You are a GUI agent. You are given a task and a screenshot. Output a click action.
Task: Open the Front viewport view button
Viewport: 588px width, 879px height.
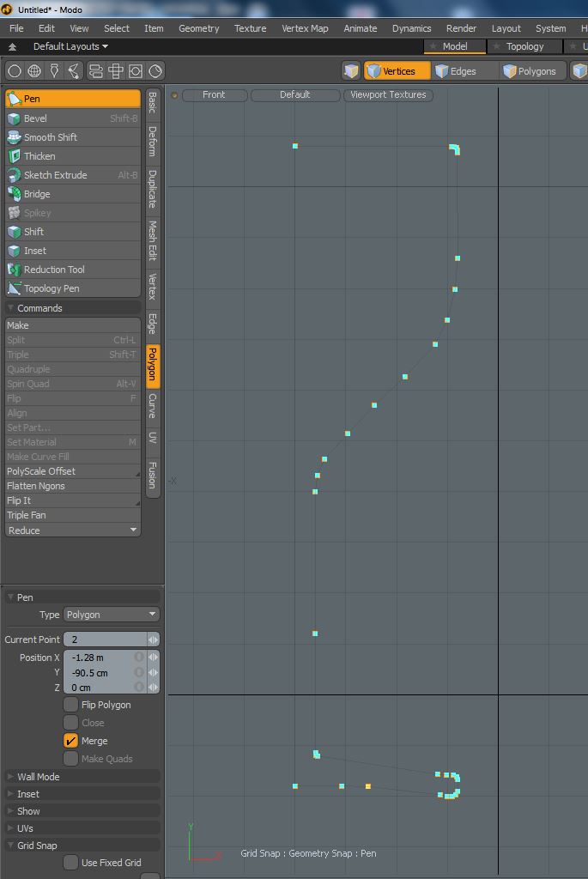point(215,94)
